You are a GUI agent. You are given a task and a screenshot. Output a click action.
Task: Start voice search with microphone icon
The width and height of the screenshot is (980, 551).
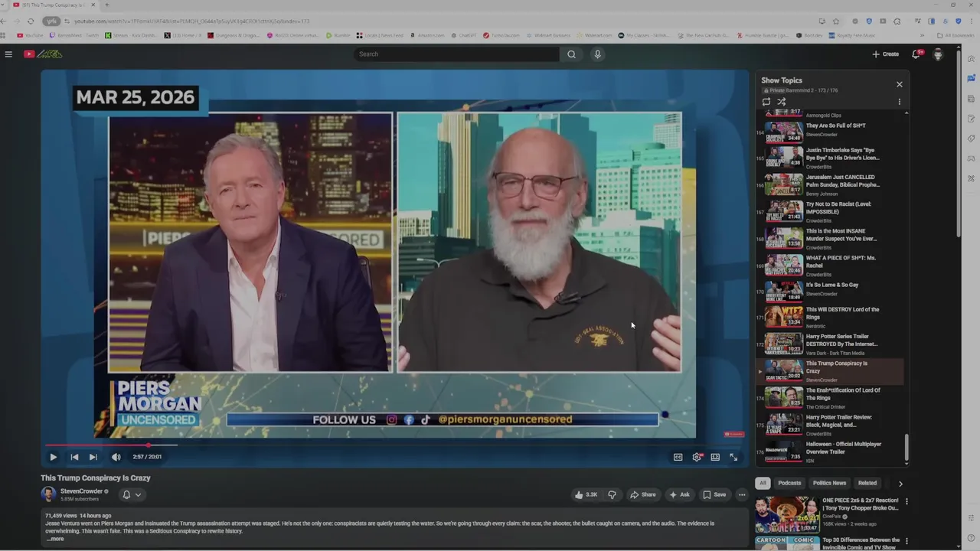point(597,54)
